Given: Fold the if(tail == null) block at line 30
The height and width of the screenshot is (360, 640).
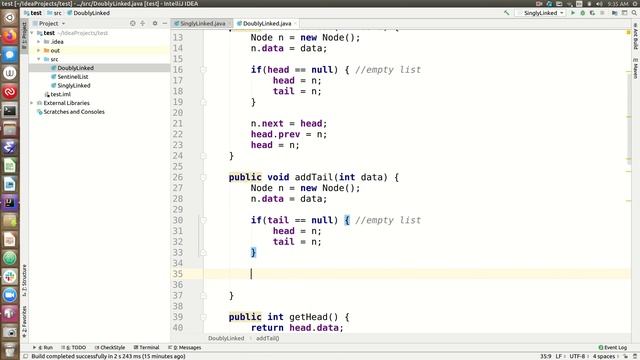Looking at the screenshot, I should tap(203, 220).
